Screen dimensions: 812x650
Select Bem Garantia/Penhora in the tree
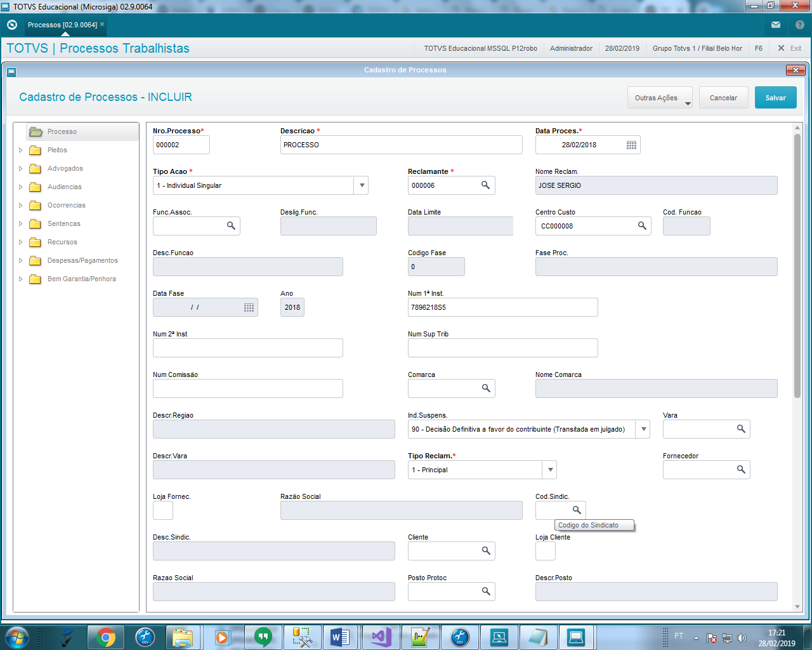[82, 279]
